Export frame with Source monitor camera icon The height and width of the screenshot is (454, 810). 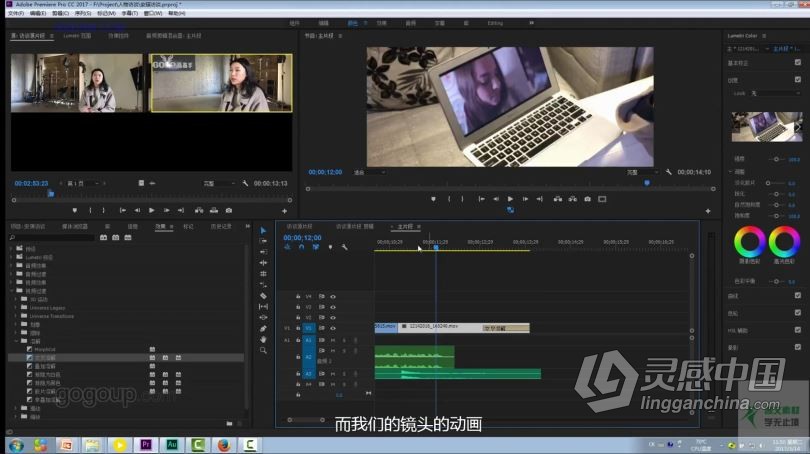229,210
